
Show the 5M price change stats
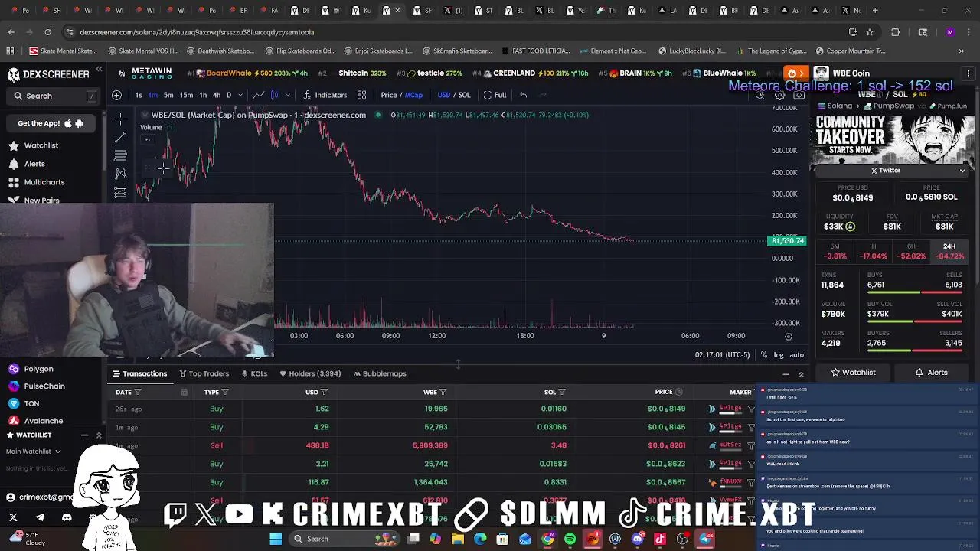(x=835, y=251)
